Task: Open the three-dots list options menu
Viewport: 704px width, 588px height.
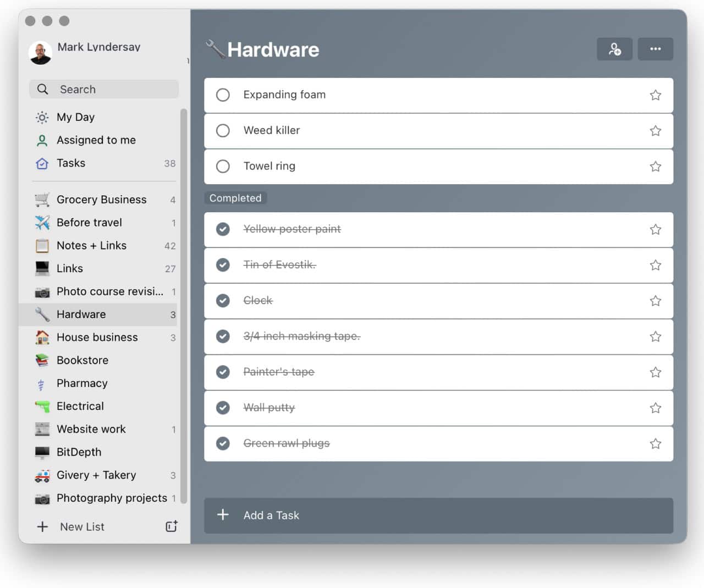Action: click(x=655, y=49)
